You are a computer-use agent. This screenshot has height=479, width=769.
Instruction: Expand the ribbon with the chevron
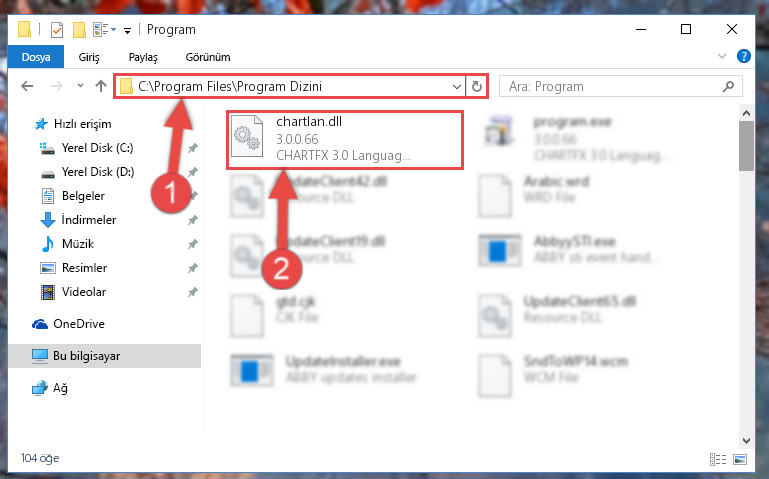(721, 56)
